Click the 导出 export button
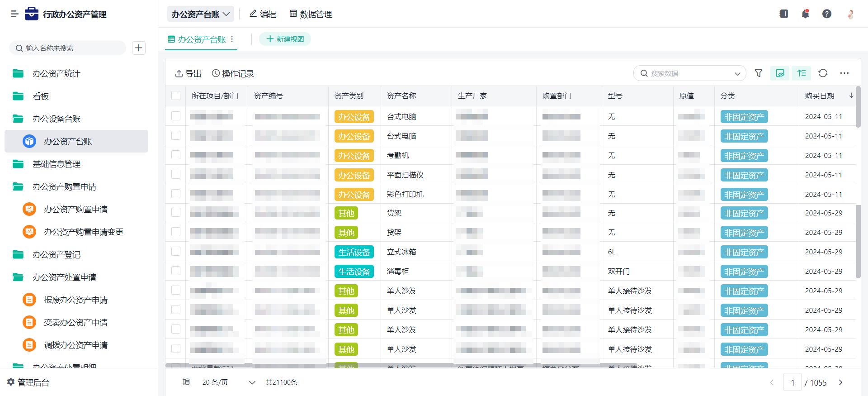 coord(188,73)
